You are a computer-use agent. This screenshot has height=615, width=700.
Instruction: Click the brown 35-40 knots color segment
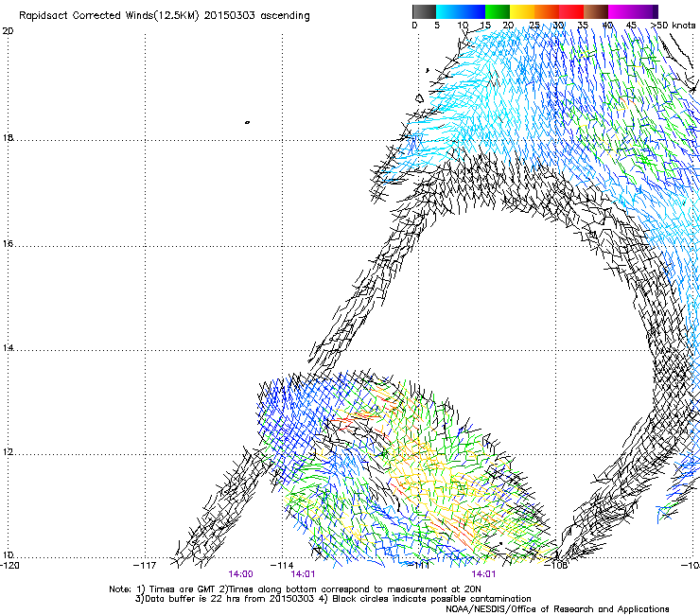pos(596,11)
